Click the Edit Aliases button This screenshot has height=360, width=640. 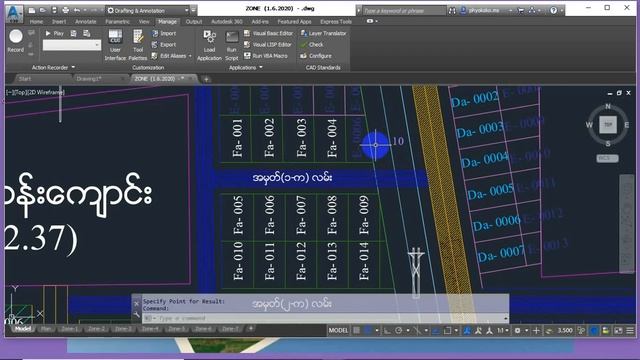click(169, 56)
